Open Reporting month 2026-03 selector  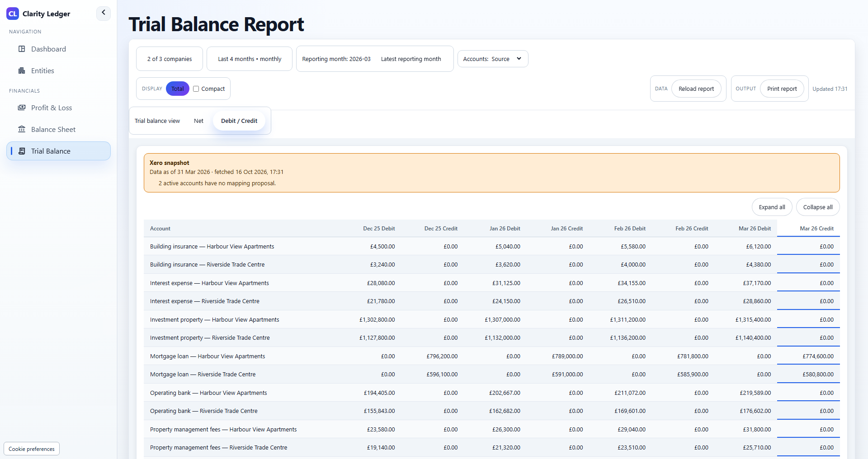[336, 59]
